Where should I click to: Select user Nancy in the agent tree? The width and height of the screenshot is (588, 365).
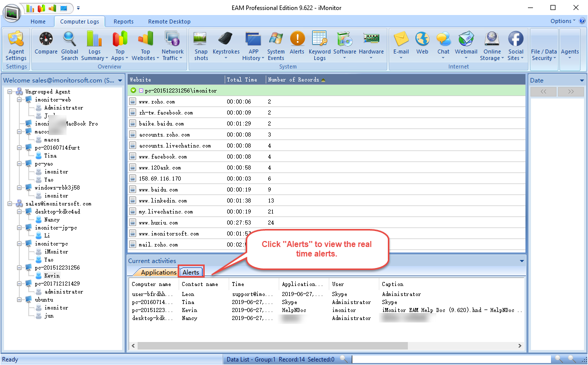[52, 220]
